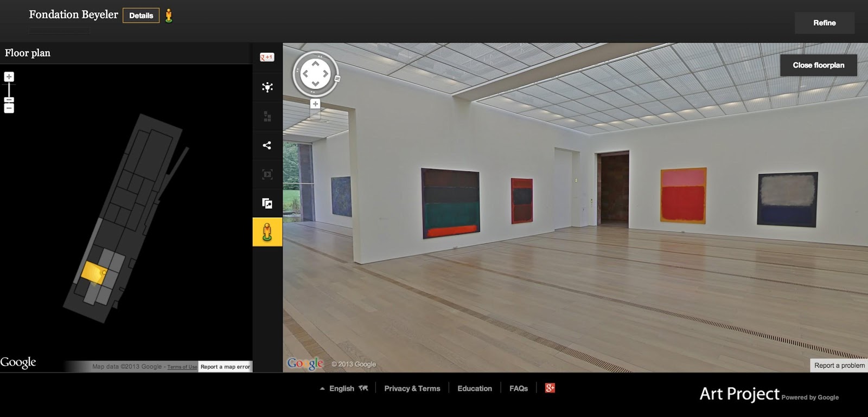
Task: Open the share options icon
Action: 267,145
